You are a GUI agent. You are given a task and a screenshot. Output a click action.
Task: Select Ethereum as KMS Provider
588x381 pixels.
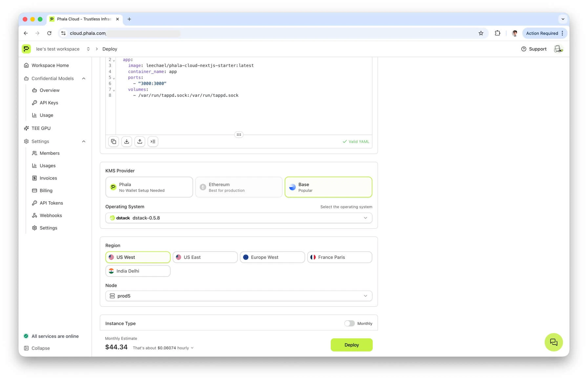click(239, 187)
